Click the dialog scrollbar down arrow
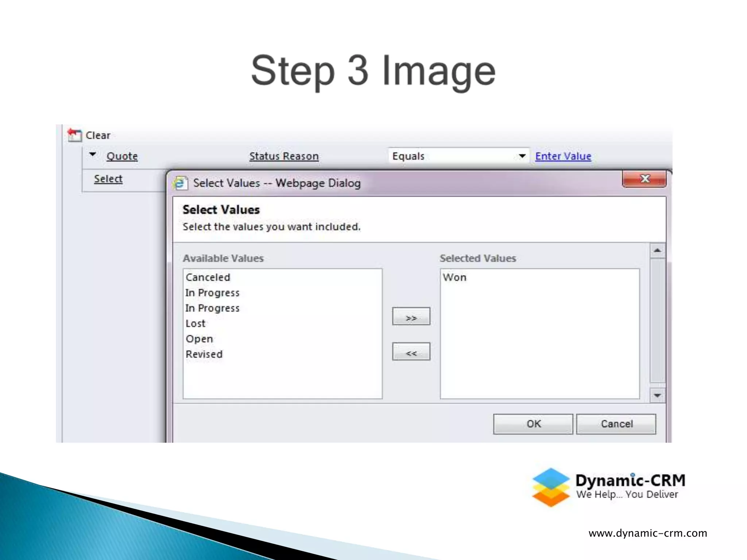This screenshot has height=560, width=747. pyautogui.click(x=657, y=396)
